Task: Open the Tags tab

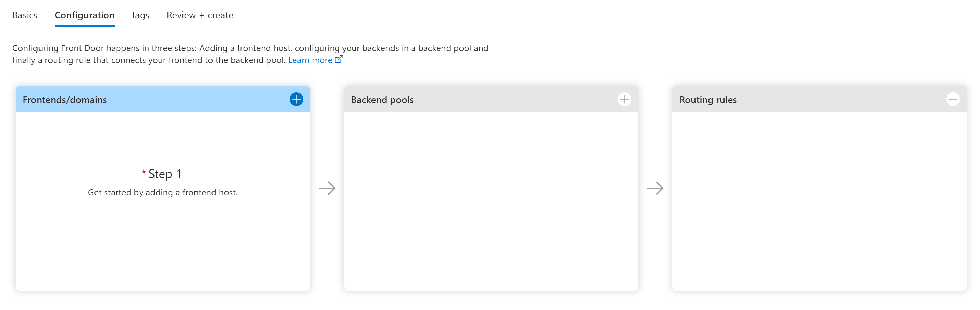Action: pos(140,15)
